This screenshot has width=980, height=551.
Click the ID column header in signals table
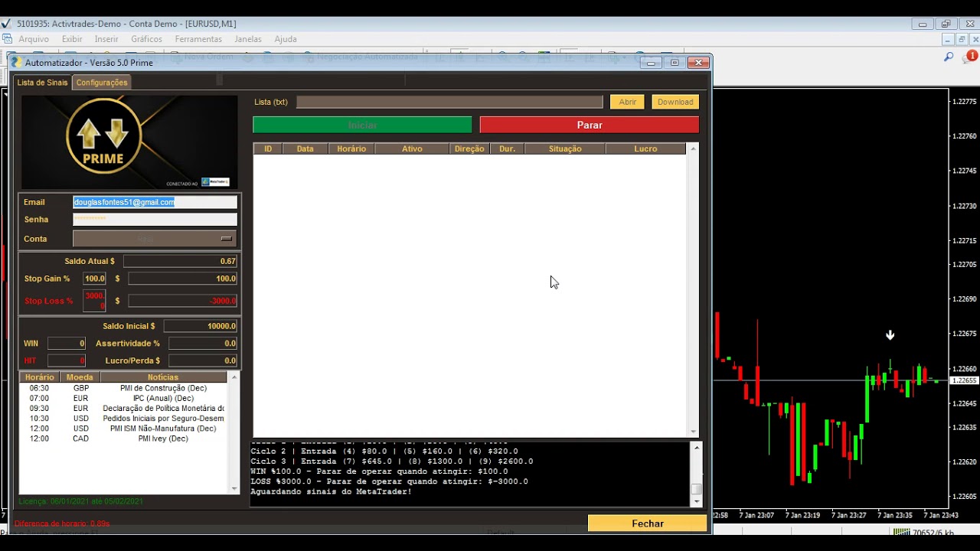[x=268, y=148]
